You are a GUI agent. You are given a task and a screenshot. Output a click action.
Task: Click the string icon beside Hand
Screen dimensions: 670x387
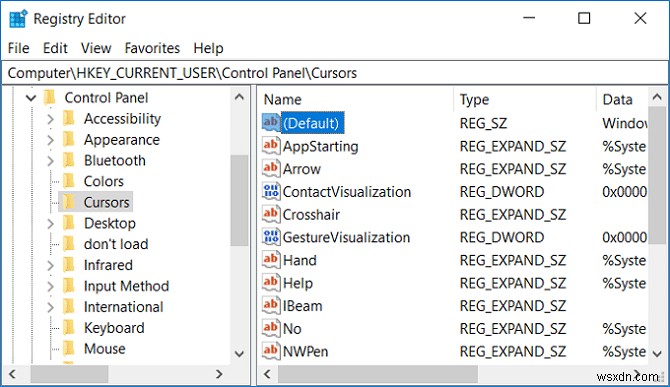271,260
